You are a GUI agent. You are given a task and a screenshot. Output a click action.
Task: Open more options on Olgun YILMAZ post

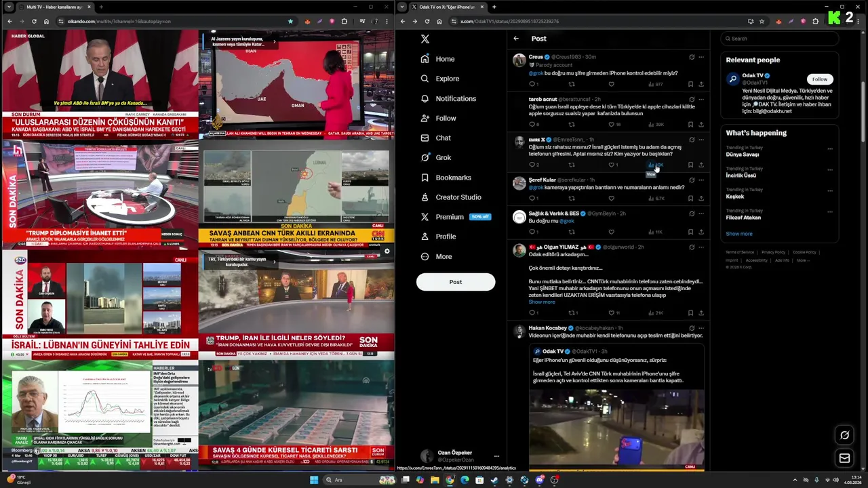click(x=701, y=247)
